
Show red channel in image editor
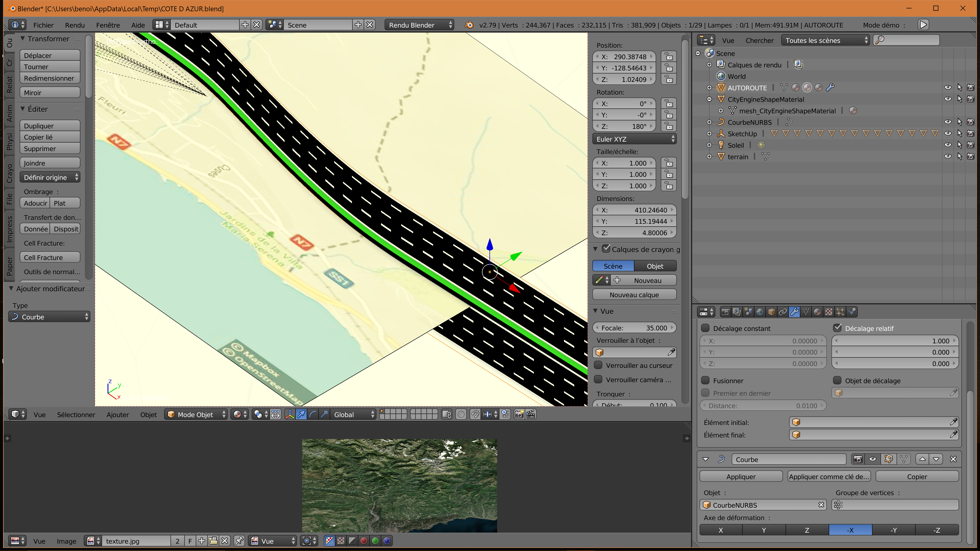(x=364, y=541)
